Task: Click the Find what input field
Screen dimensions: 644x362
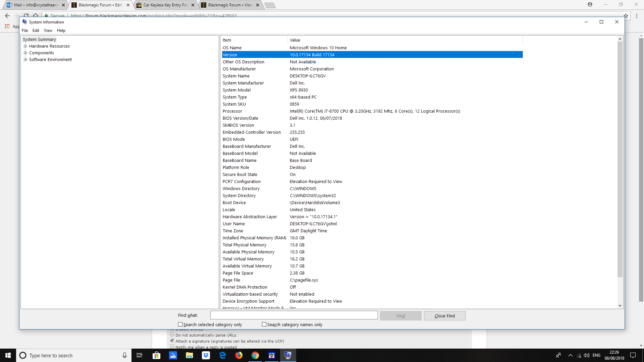Action: 294,315
